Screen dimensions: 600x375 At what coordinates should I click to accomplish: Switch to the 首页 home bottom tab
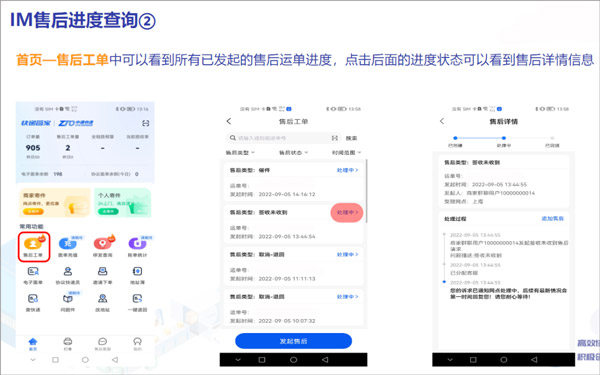pos(33,344)
